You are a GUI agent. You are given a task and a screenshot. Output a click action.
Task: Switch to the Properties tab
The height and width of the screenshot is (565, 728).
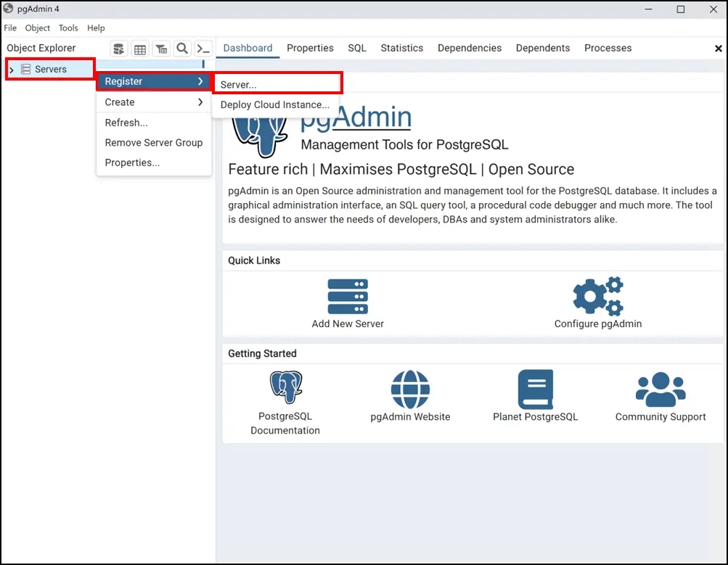tap(310, 49)
